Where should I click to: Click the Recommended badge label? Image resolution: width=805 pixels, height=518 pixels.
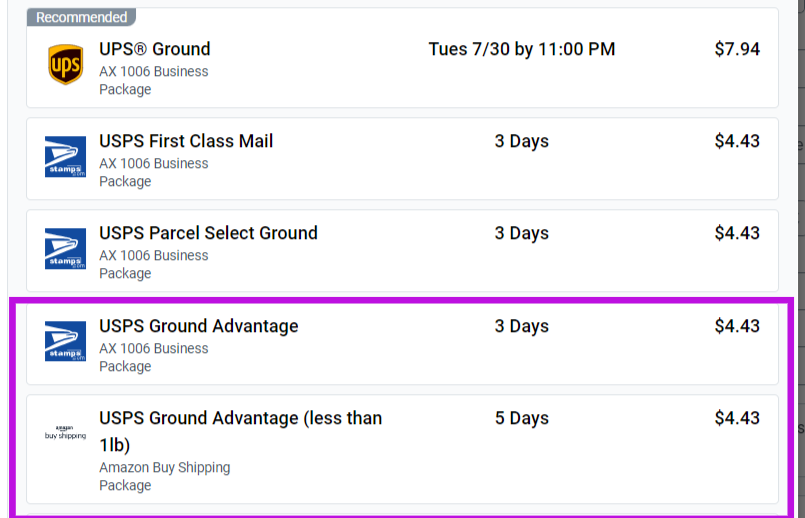[81, 17]
